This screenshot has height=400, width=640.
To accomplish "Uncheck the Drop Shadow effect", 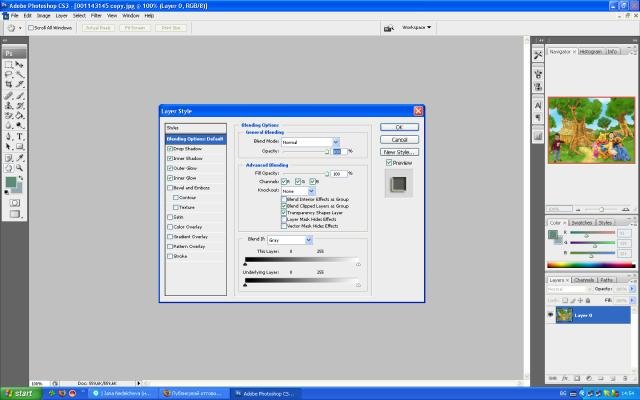I will click(x=171, y=149).
